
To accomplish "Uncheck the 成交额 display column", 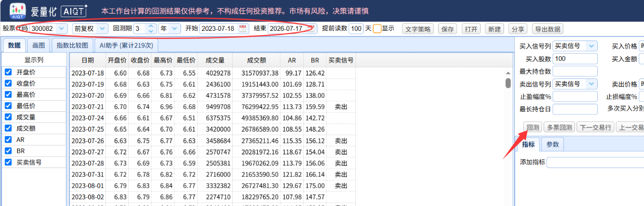I will pyautogui.click(x=8, y=129).
